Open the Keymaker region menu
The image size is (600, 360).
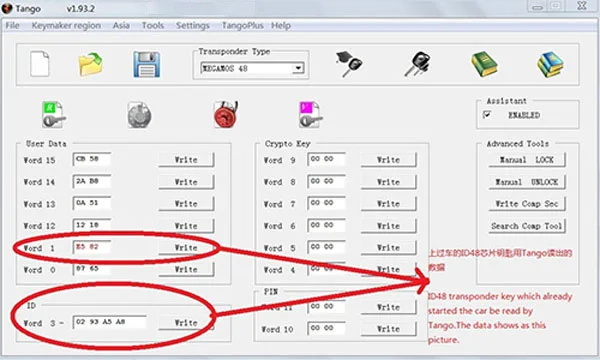click(x=66, y=26)
